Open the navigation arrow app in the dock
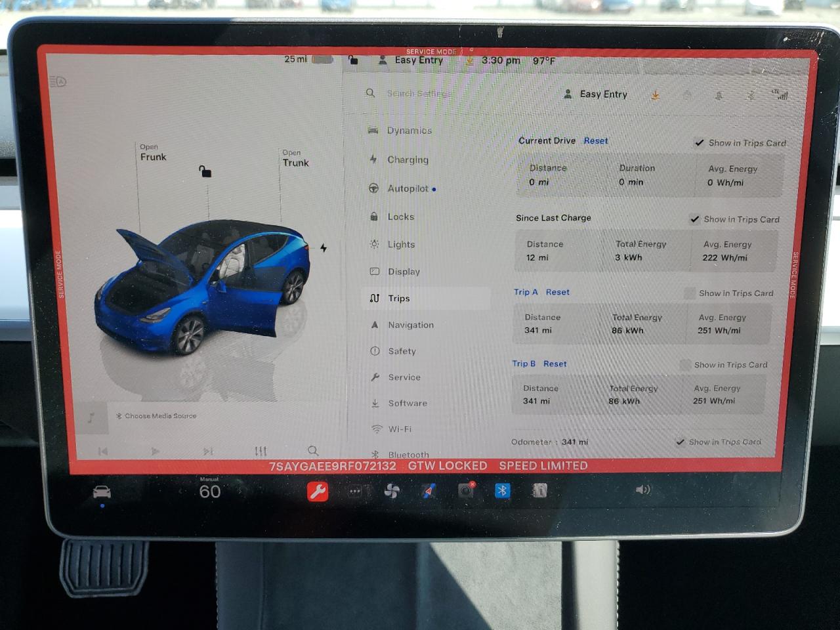The image size is (840, 630). [429, 491]
